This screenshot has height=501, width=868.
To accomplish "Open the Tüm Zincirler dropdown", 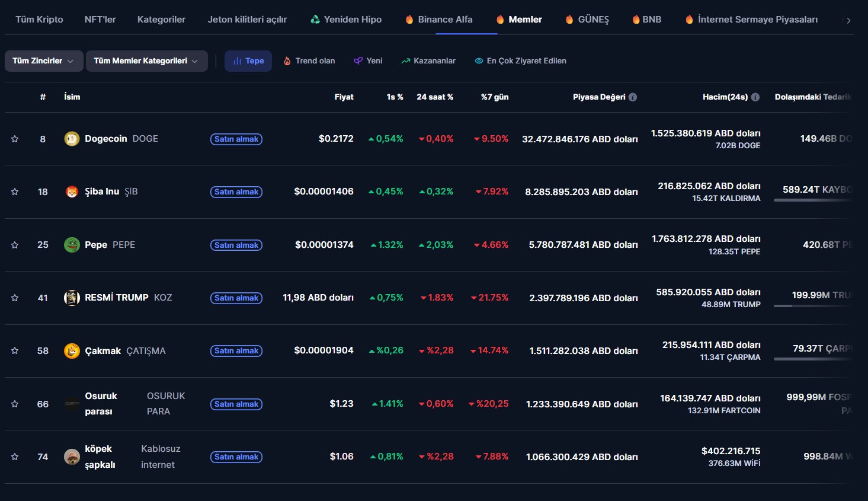I will (44, 61).
